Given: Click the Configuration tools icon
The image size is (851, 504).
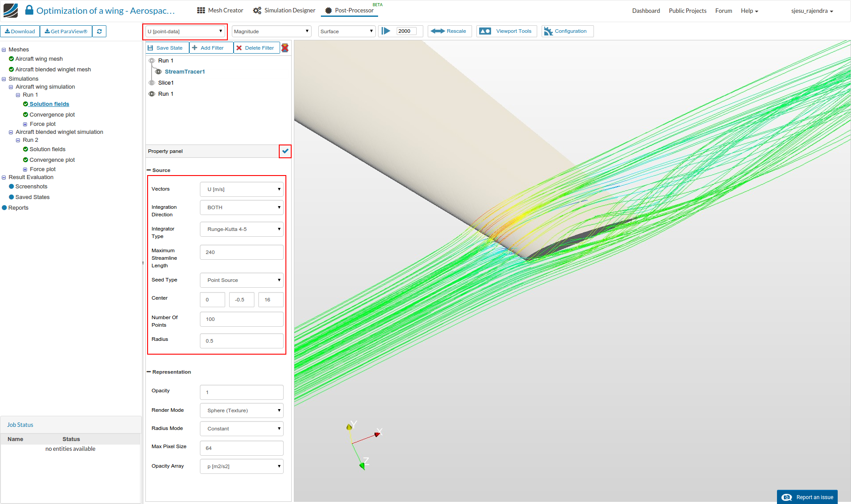Looking at the screenshot, I should click(548, 31).
